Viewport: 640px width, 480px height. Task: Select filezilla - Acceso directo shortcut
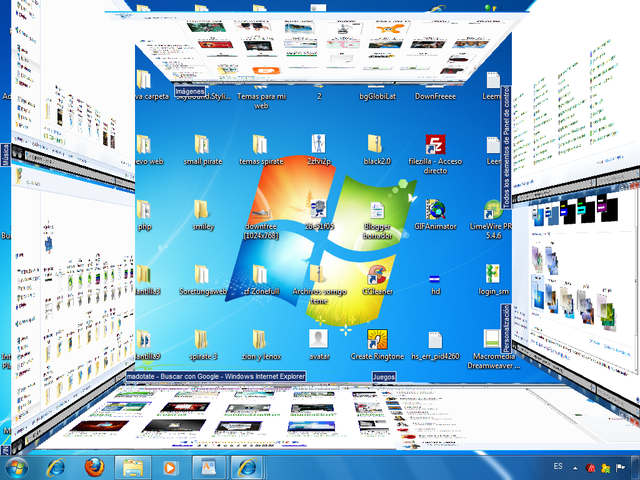pos(435,154)
